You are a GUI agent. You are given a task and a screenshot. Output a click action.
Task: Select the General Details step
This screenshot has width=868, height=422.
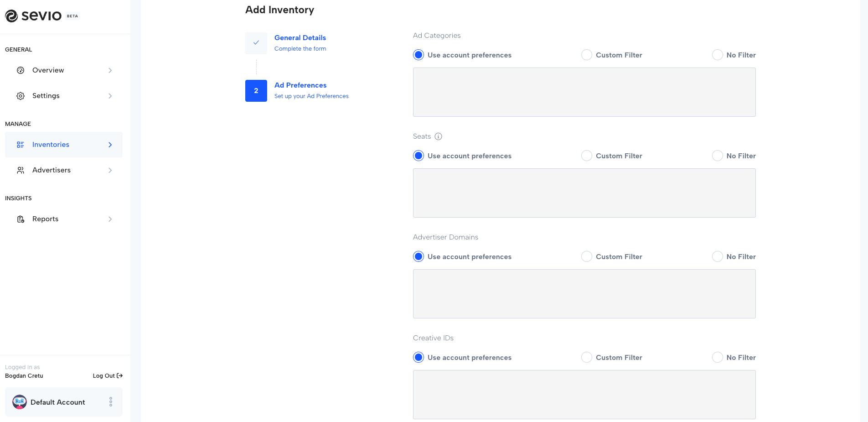(x=300, y=37)
